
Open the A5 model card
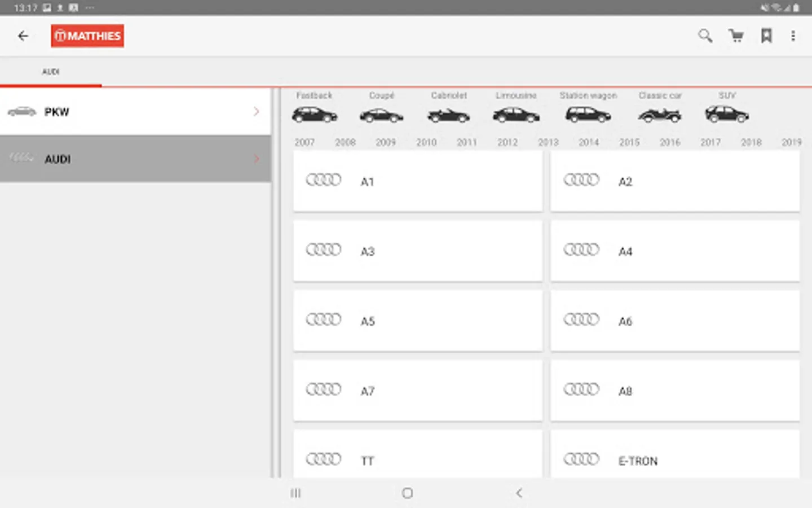point(418,321)
